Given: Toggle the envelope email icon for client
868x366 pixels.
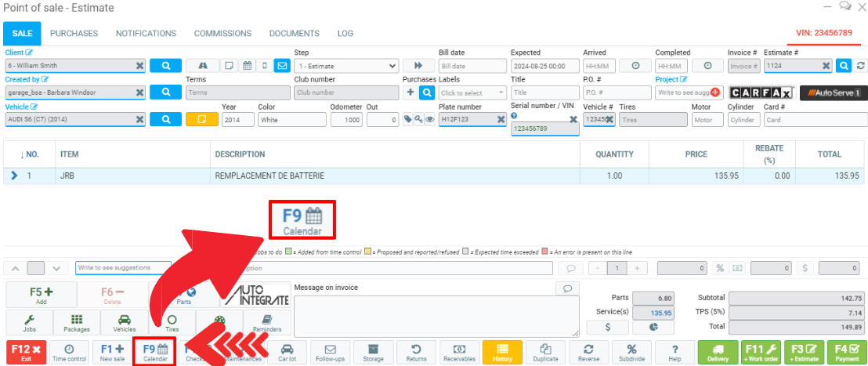Looking at the screenshot, I should [x=281, y=66].
